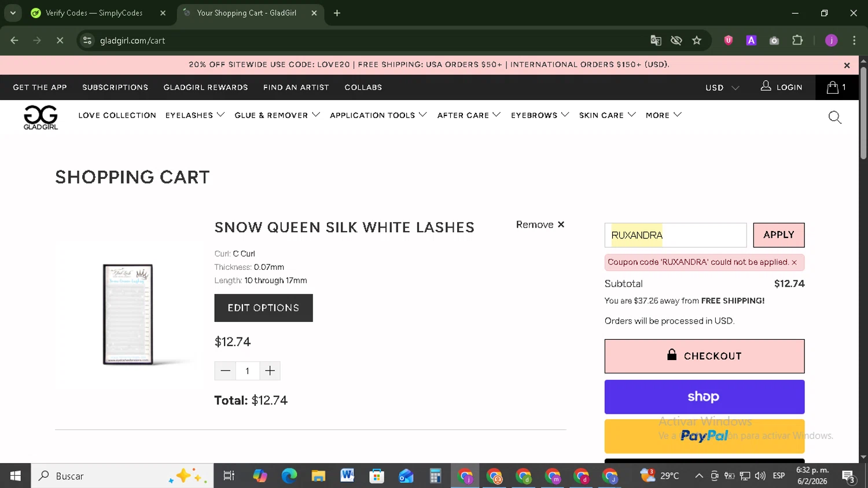Click the taskbar Buscar search box
Screen dimensions: 868x488
pos(122,476)
